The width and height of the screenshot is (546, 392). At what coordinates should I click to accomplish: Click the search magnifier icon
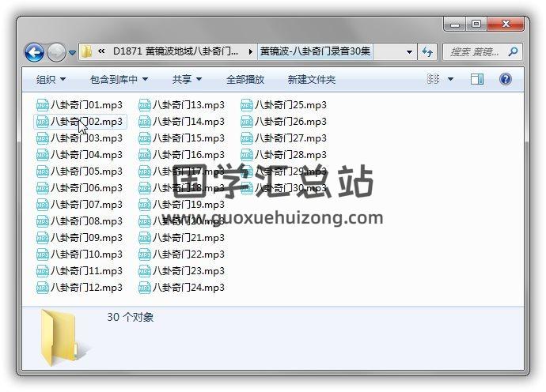pos(513,52)
